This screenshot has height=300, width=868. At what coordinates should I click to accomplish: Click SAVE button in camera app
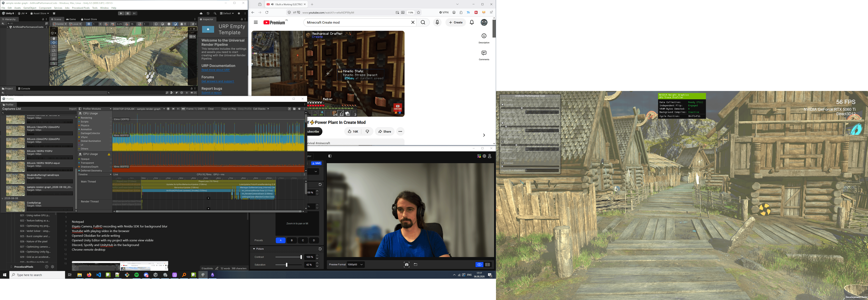coord(316,163)
